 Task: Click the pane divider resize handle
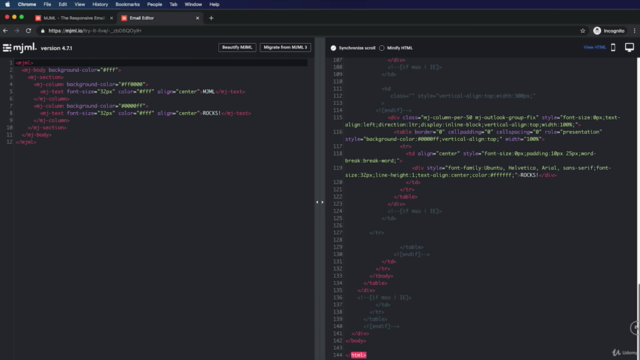tap(320, 202)
